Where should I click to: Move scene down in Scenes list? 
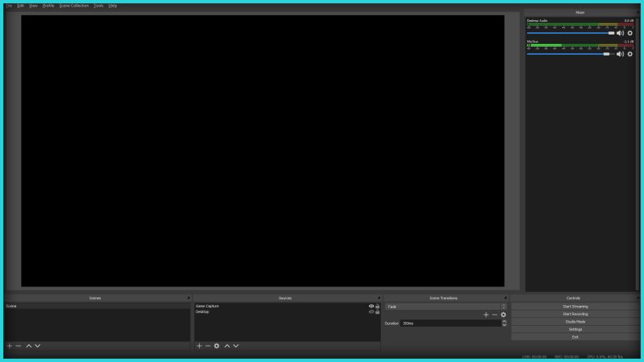(x=37, y=346)
